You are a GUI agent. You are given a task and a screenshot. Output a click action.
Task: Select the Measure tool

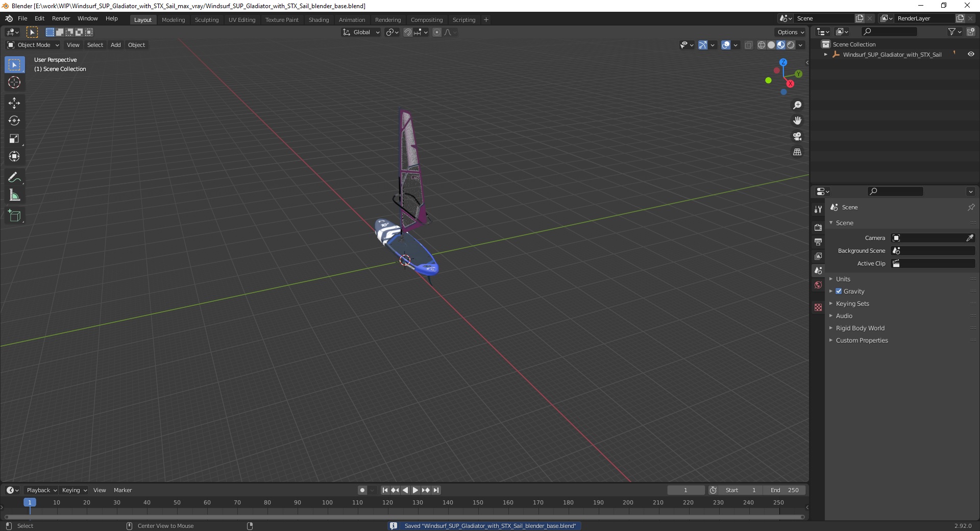(x=14, y=196)
